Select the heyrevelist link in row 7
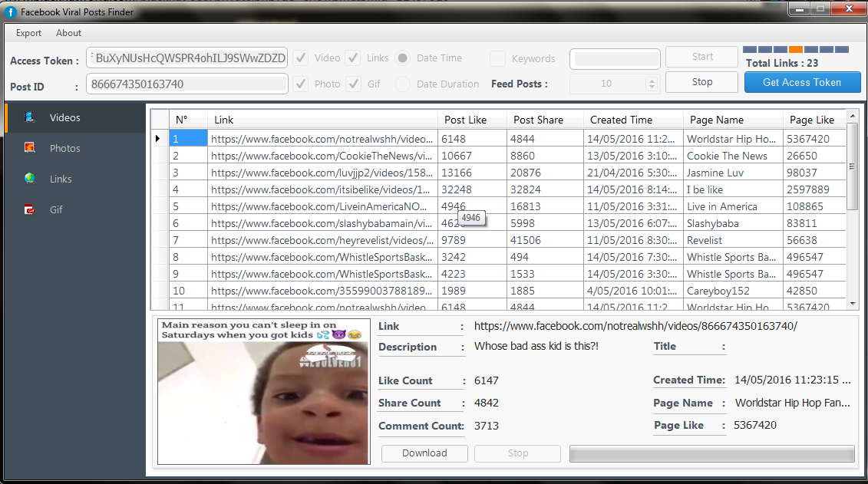 coord(322,240)
